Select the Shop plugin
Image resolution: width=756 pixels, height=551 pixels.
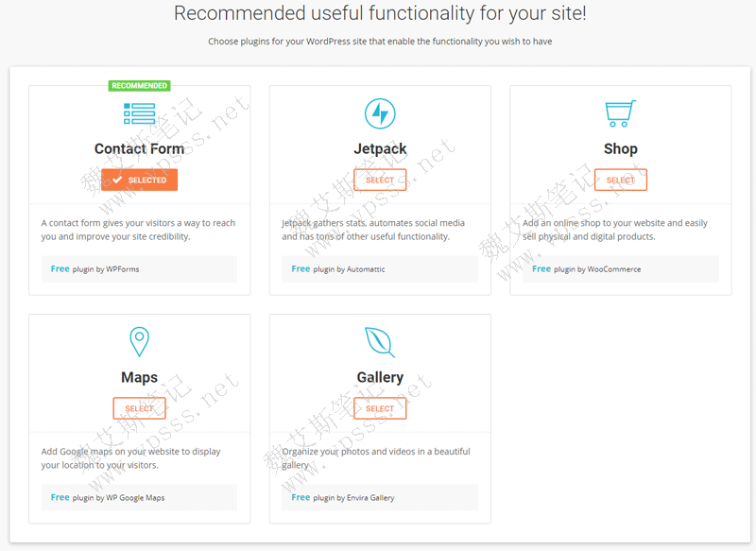point(620,180)
